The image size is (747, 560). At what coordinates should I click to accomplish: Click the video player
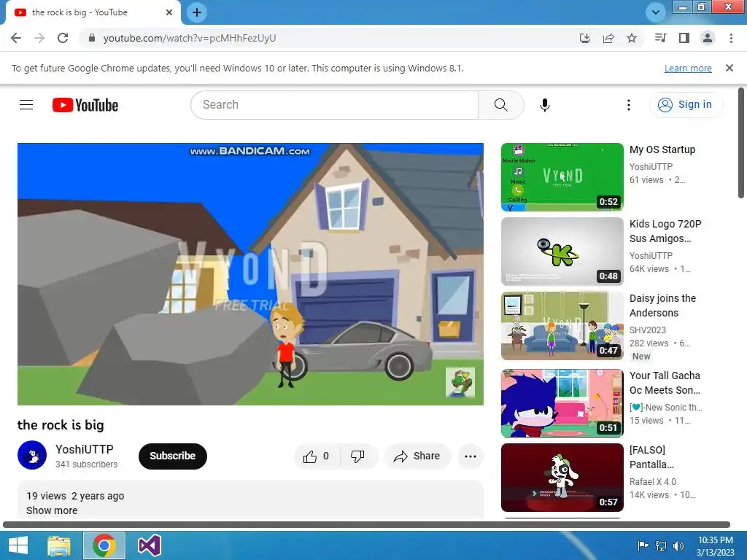coord(251,274)
